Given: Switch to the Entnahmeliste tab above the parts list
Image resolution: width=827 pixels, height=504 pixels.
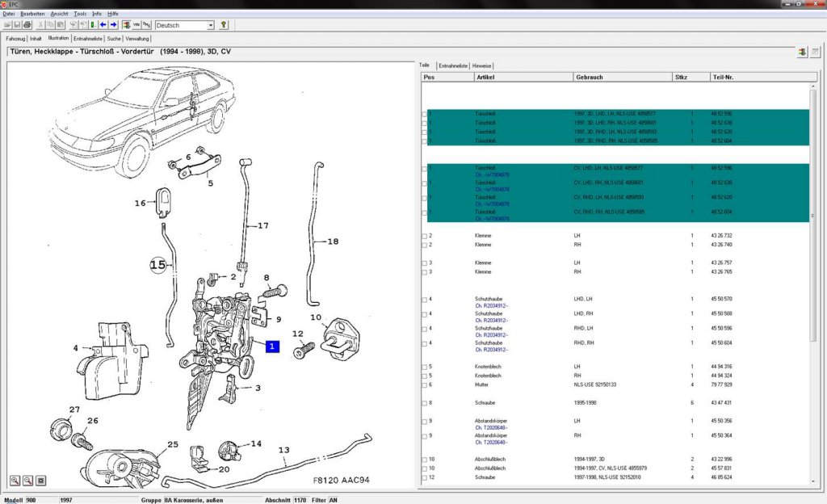Looking at the screenshot, I should [x=453, y=66].
